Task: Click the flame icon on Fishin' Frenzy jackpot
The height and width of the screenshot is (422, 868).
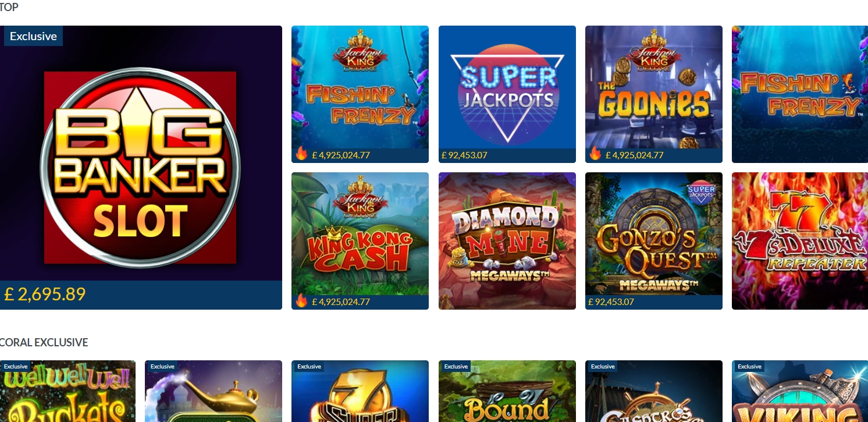Action: click(301, 154)
